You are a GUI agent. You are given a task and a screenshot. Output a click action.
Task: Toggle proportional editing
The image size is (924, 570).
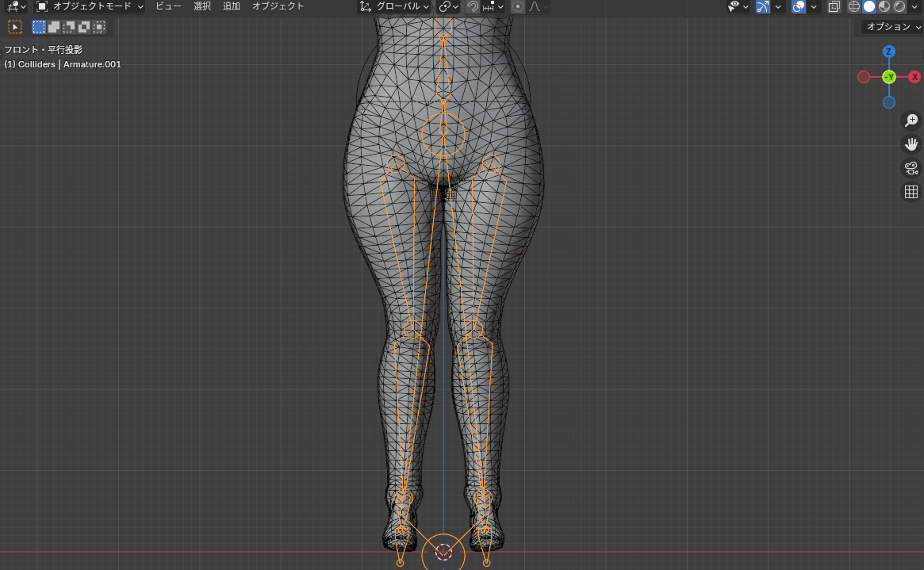(518, 6)
